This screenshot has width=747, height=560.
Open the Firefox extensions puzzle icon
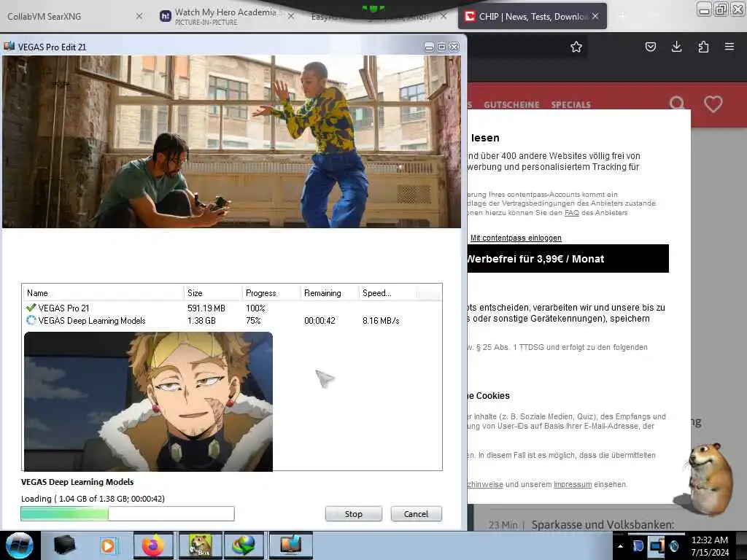pyautogui.click(x=703, y=47)
